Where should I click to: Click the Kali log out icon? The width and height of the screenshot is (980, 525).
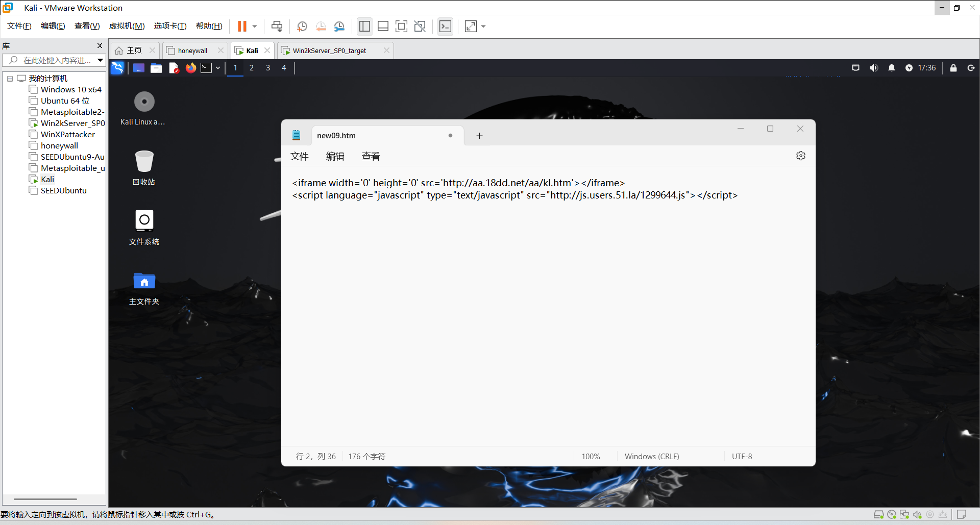click(971, 68)
